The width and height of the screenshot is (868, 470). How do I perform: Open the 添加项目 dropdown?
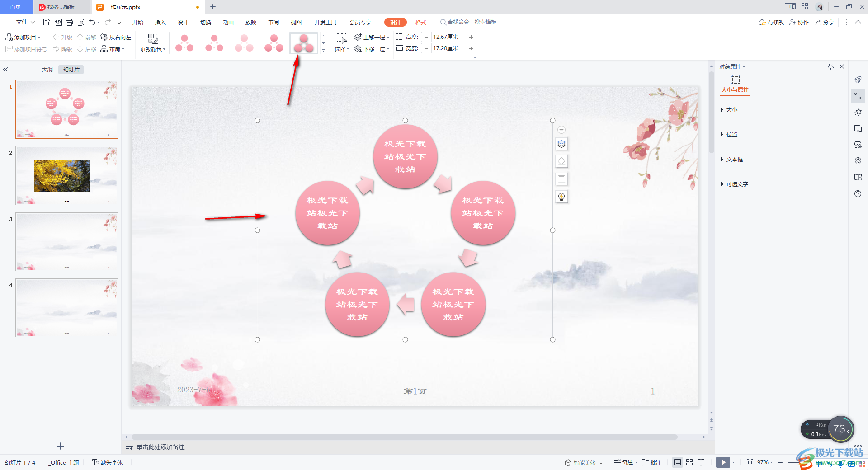[23, 37]
